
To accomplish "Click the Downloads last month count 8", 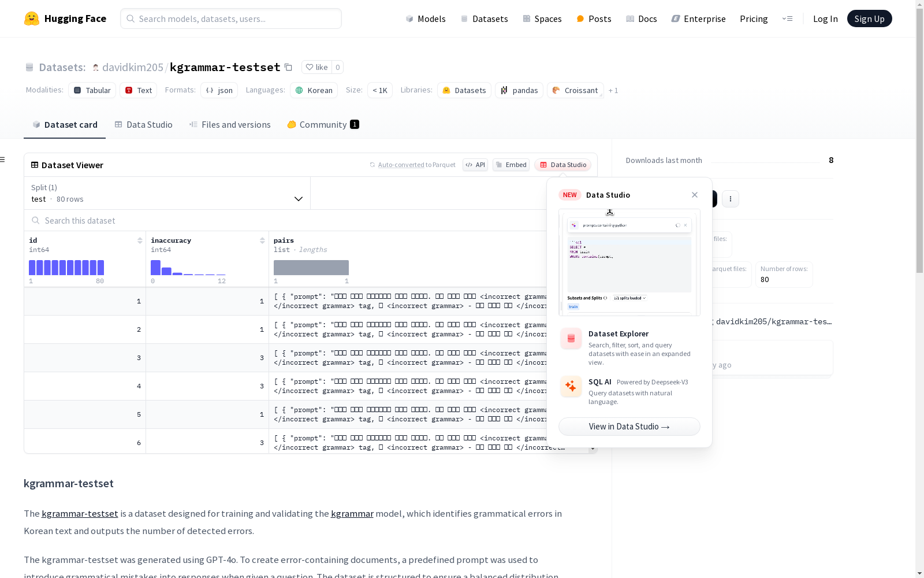I will [x=831, y=160].
